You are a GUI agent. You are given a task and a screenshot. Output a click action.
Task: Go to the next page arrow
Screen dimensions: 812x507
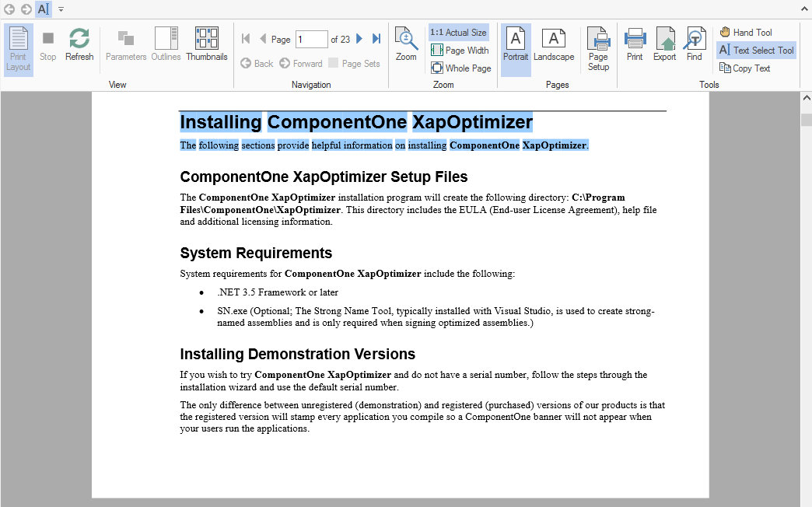(359, 39)
